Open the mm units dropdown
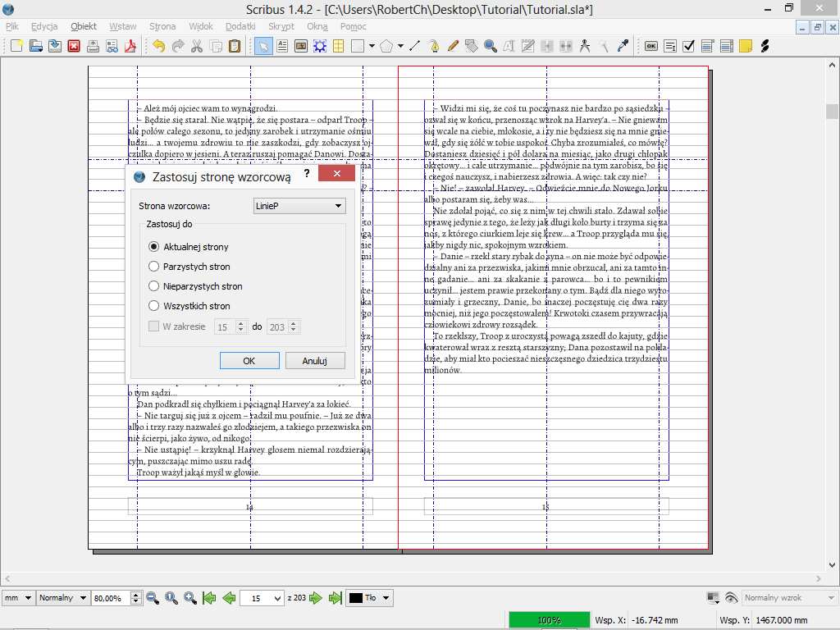 18,598
